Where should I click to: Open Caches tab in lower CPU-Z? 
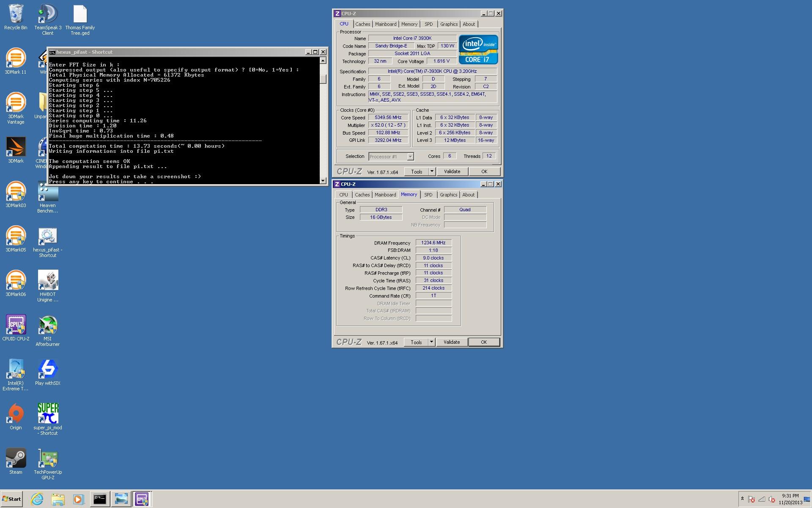pos(362,195)
